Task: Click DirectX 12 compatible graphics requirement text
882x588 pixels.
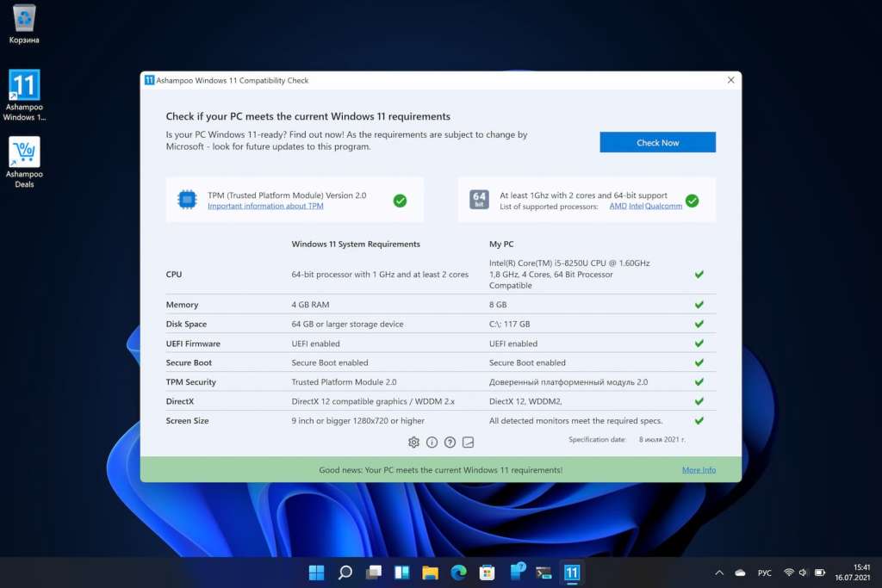Action: coord(373,401)
